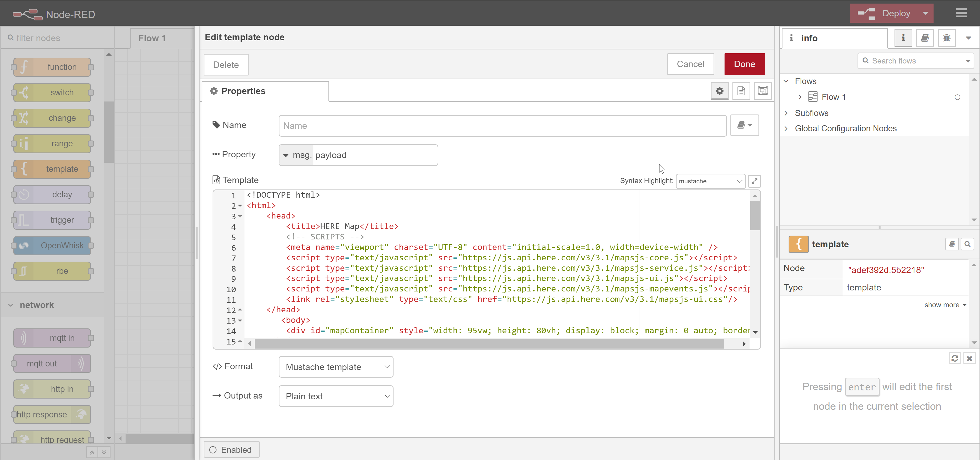This screenshot has width=980, height=460.
Task: Open the Format Mustache template dropdown
Action: pos(336,367)
